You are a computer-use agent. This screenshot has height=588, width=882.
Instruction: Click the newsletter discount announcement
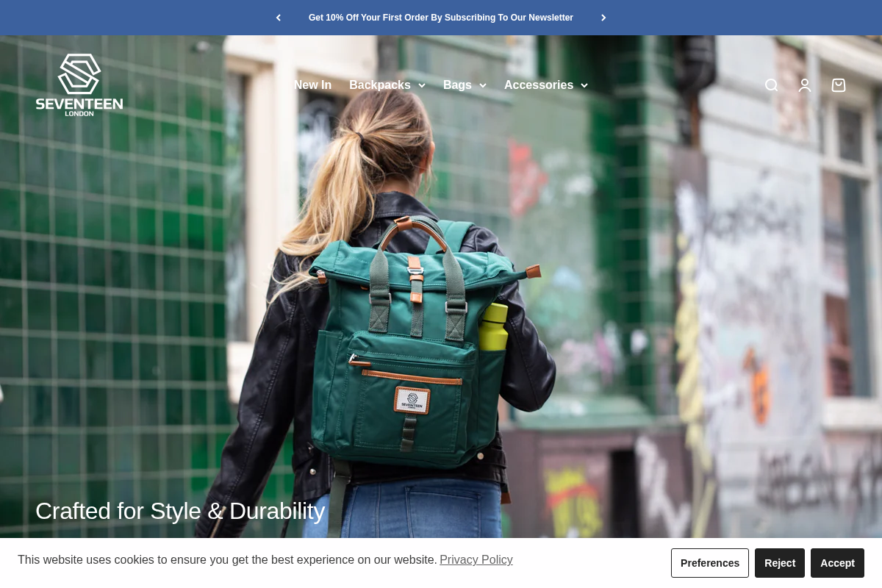tap(441, 18)
